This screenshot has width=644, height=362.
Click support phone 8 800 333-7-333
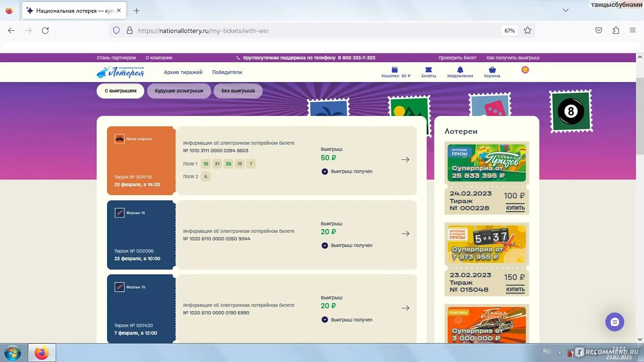pyautogui.click(x=356, y=58)
